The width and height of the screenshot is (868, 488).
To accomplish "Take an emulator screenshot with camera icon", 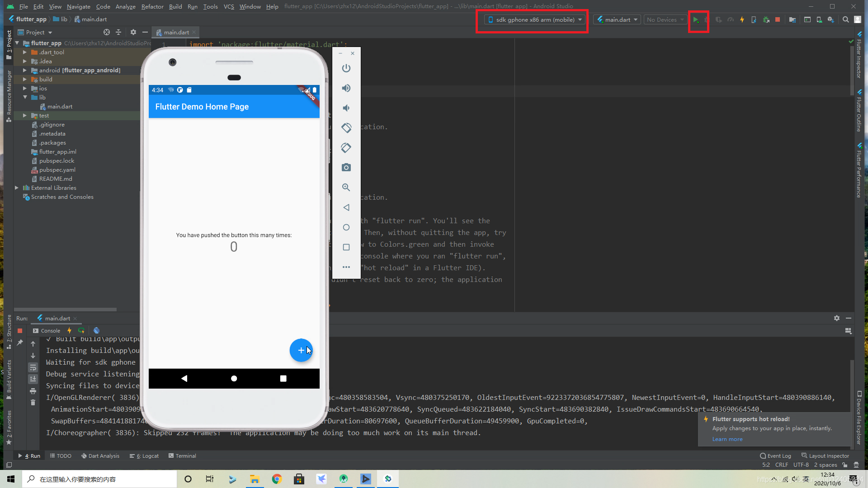I will click(x=346, y=168).
